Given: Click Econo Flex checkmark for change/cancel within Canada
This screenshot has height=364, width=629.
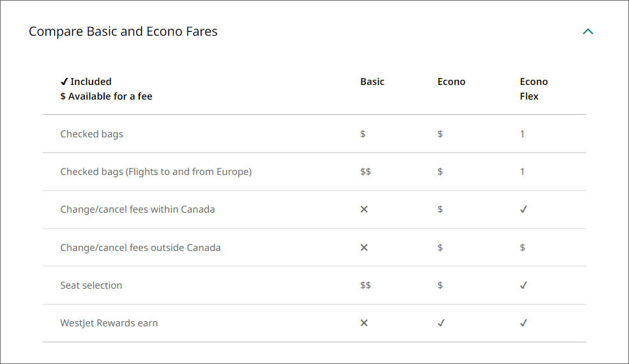Looking at the screenshot, I should click(524, 209).
